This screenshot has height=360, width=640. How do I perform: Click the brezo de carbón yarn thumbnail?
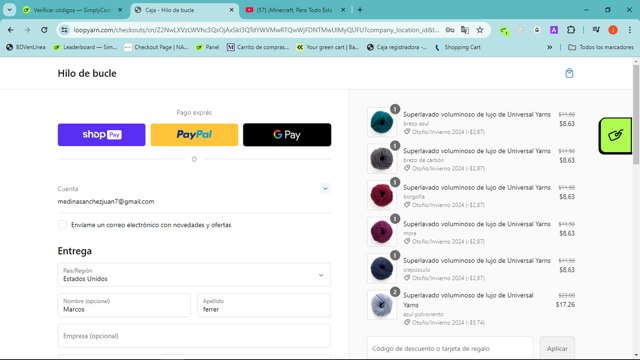(x=382, y=158)
